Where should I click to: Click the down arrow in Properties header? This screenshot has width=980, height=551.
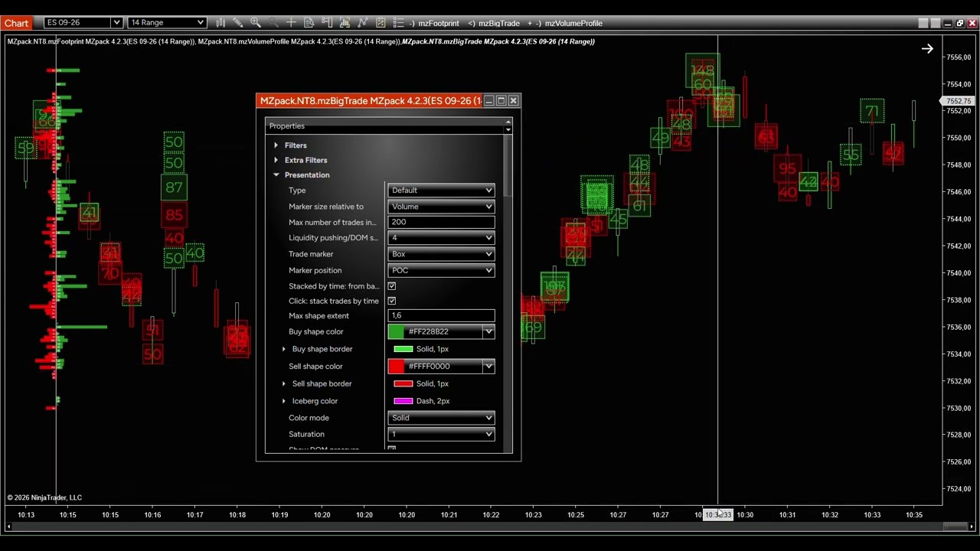coord(508,129)
